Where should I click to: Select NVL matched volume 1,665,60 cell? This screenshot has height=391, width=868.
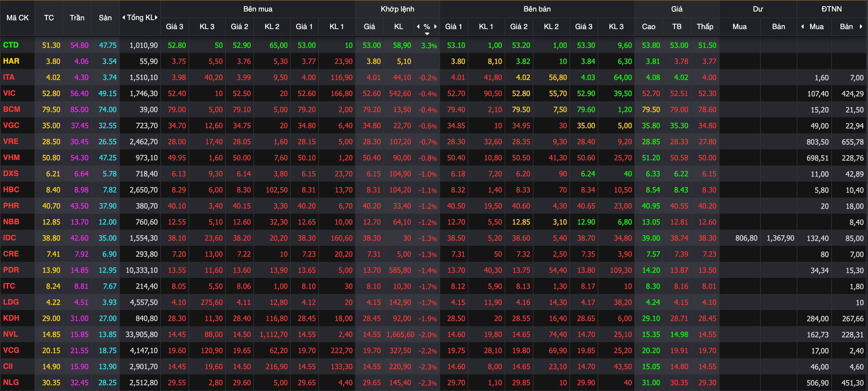[400, 334]
